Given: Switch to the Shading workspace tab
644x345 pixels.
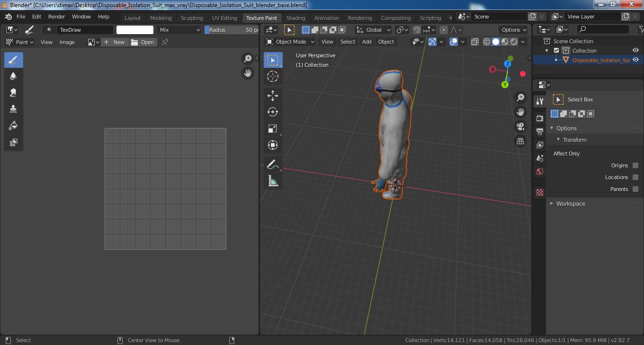Looking at the screenshot, I should click(x=296, y=18).
